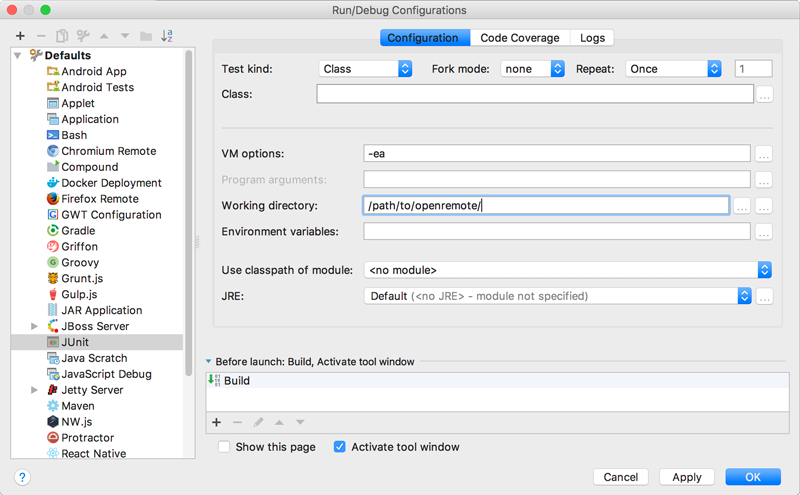800x495 pixels.
Task: Select Firefox Remote in the defaults list
Action: (99, 199)
